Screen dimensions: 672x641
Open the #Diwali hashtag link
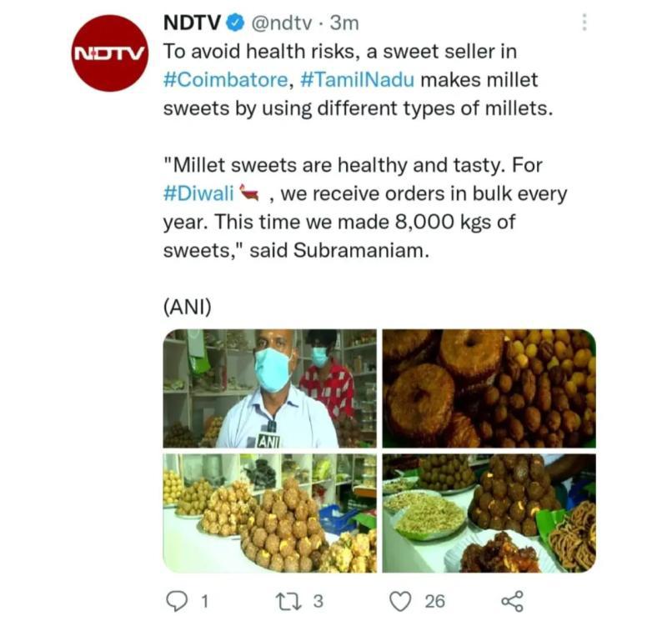tap(198, 193)
